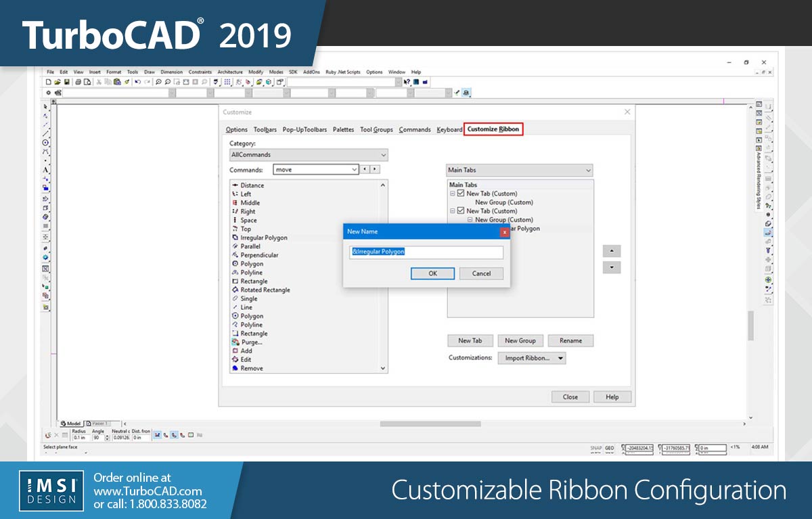Click the New Group button
The image size is (812, 519).
[x=520, y=340]
